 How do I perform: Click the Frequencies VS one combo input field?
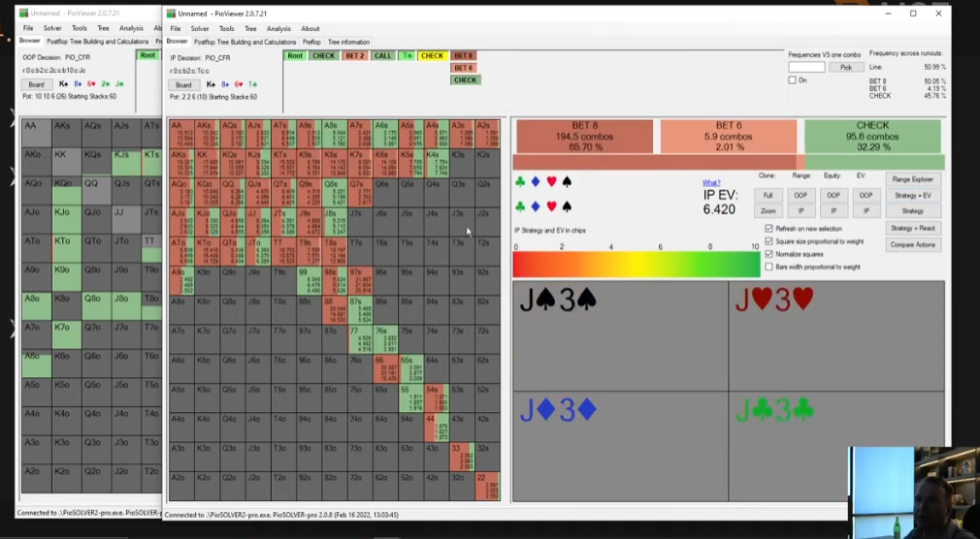tap(806, 67)
